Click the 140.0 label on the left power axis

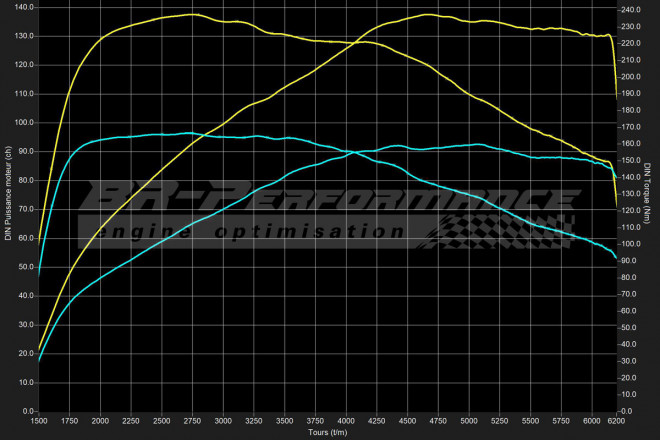point(22,7)
